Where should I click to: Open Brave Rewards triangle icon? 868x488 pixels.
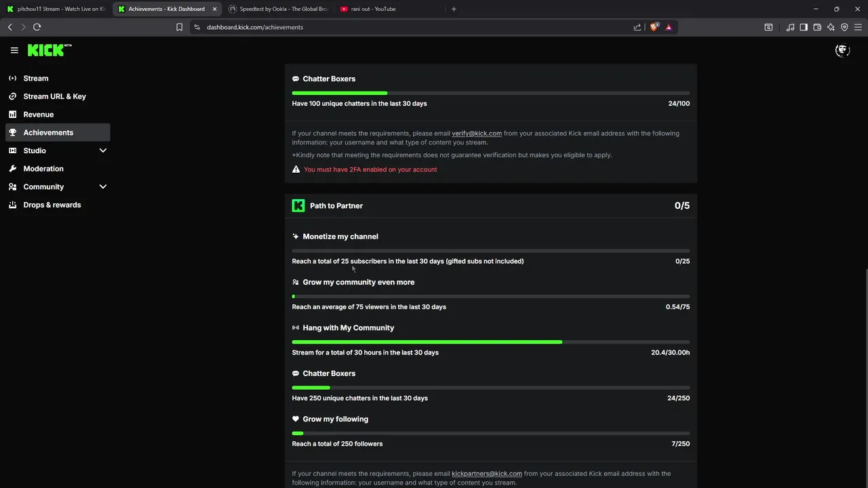point(669,27)
